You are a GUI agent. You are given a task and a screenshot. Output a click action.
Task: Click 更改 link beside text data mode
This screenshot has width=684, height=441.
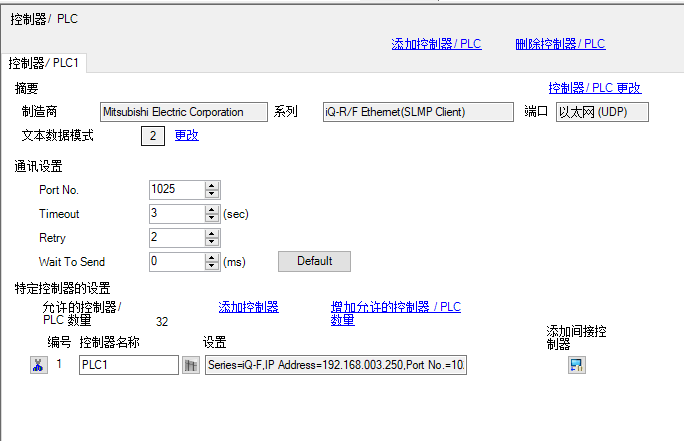[x=187, y=135]
